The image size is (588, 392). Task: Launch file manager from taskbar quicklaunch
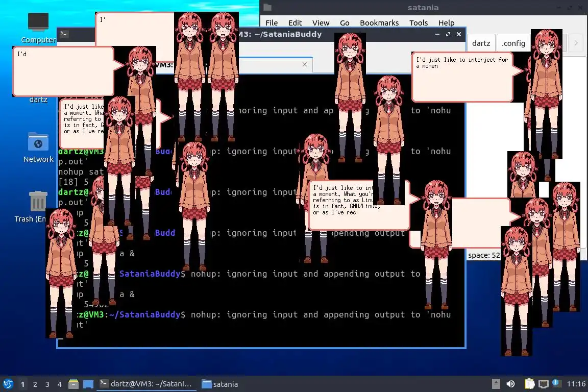click(x=73, y=384)
